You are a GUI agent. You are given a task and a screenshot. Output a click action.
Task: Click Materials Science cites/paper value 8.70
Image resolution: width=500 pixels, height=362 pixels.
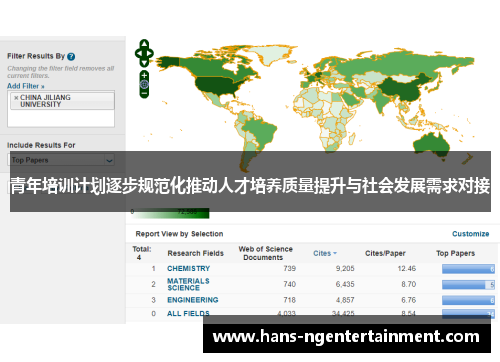(x=409, y=284)
